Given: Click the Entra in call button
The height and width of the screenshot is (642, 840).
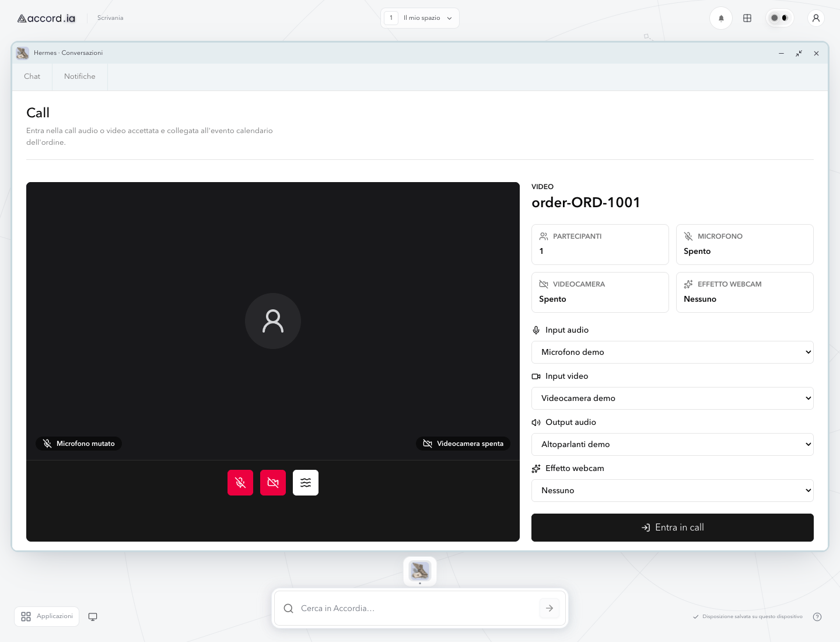Looking at the screenshot, I should tap(673, 528).
